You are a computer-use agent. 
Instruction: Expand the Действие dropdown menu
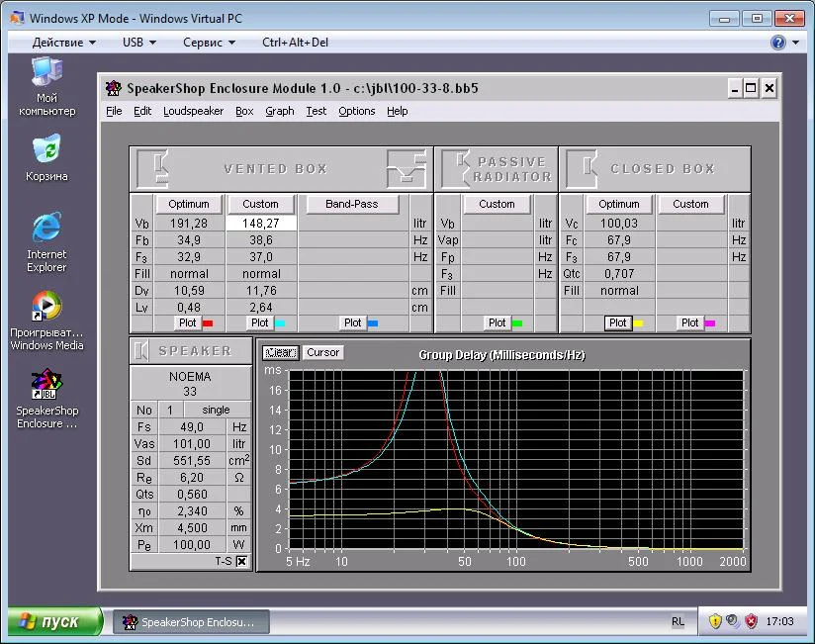click(x=64, y=43)
